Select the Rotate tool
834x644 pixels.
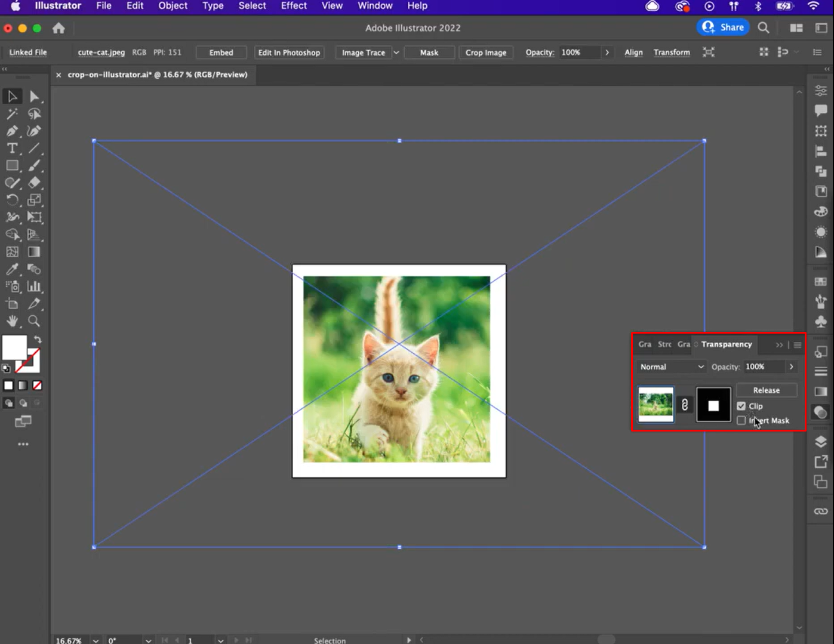[12, 200]
